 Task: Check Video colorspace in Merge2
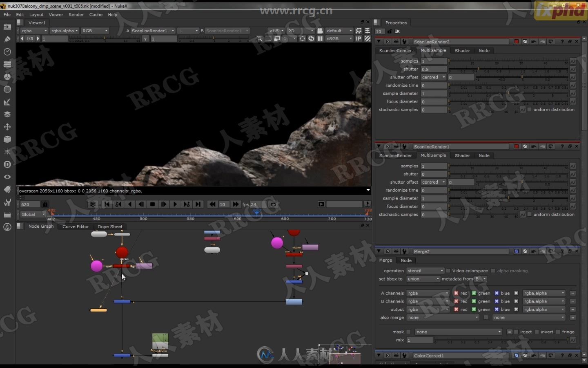448,271
